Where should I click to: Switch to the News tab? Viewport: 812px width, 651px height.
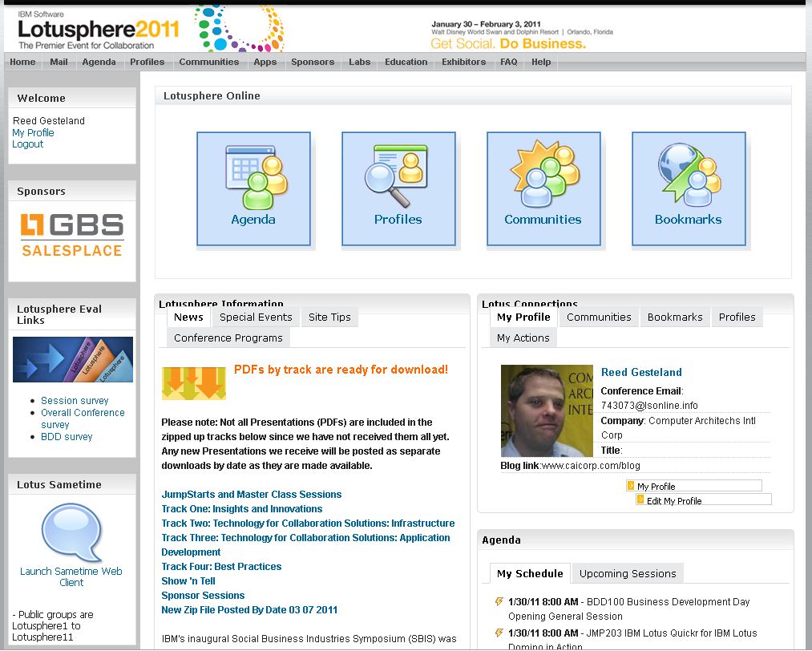click(188, 317)
